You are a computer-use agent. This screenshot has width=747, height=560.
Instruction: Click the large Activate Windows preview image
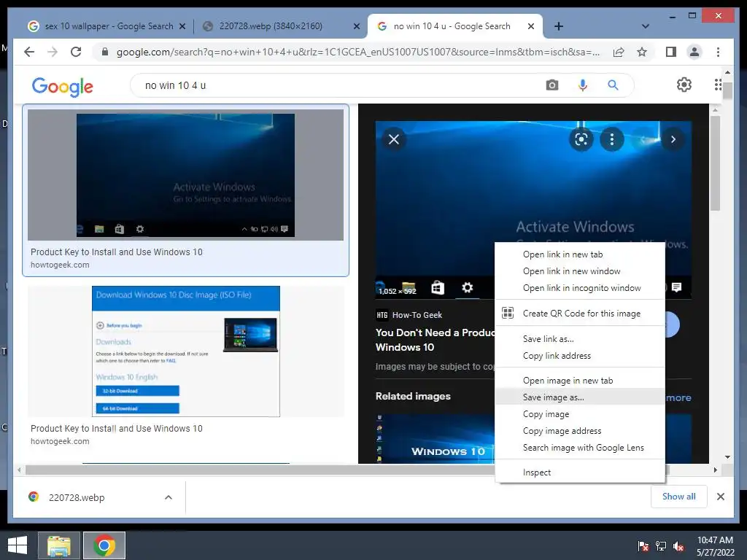[x=533, y=190]
